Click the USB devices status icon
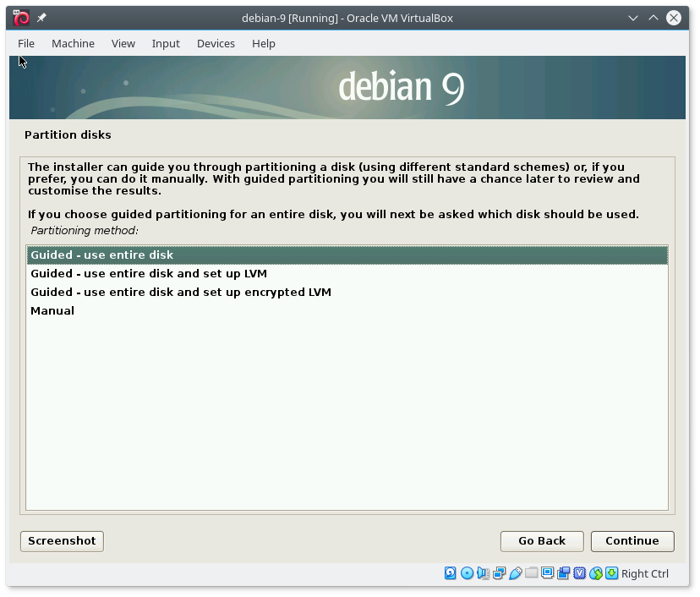Image resolution: width=700 pixels, height=597 pixels. coord(515,573)
